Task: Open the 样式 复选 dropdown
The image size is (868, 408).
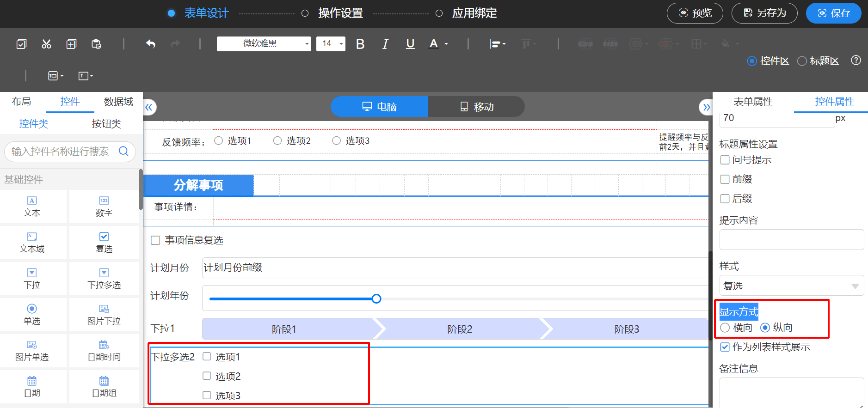Action: [792, 286]
